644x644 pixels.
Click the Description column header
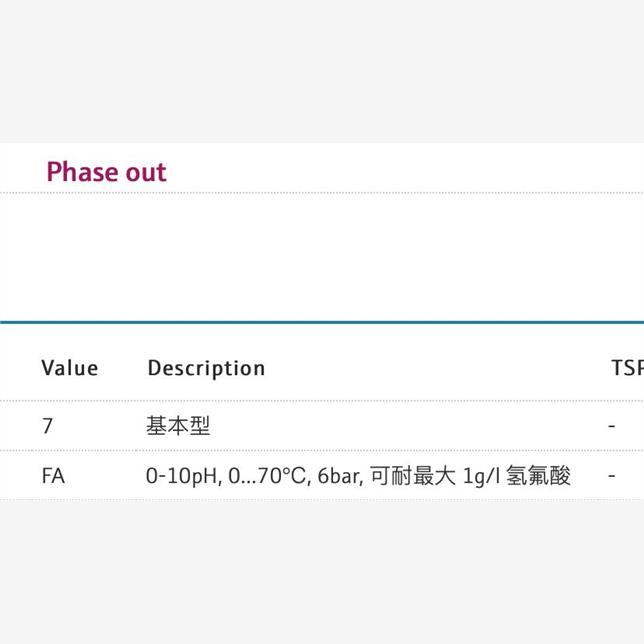[206, 368]
